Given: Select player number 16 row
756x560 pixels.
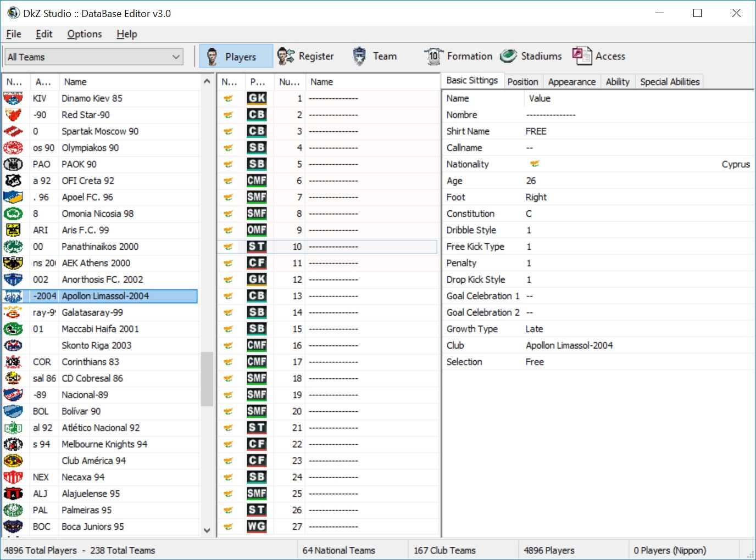Looking at the screenshot, I should [x=327, y=345].
